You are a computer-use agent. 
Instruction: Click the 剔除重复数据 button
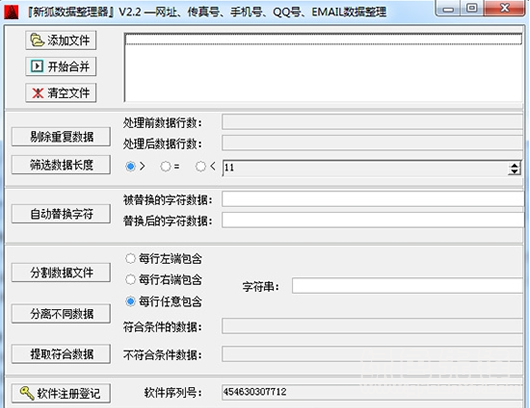61,137
